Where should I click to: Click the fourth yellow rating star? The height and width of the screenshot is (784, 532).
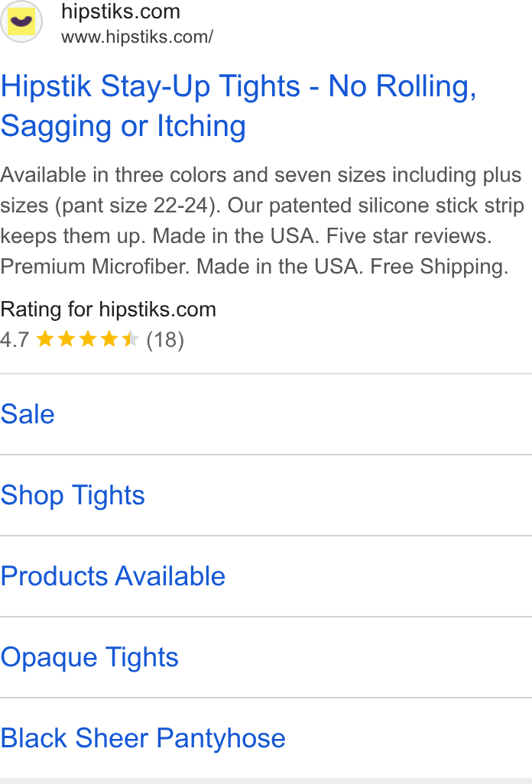pyautogui.click(x=109, y=339)
